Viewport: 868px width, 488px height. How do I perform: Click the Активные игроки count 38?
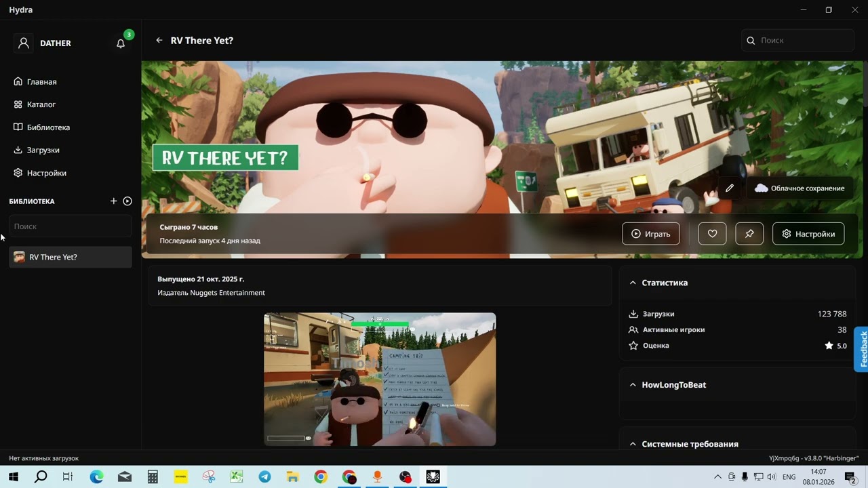pyautogui.click(x=842, y=330)
